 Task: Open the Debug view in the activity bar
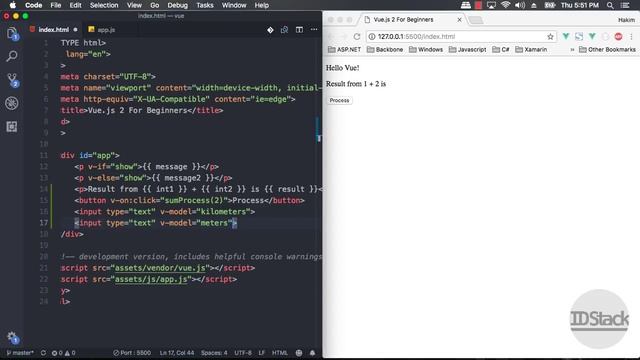tap(12, 103)
